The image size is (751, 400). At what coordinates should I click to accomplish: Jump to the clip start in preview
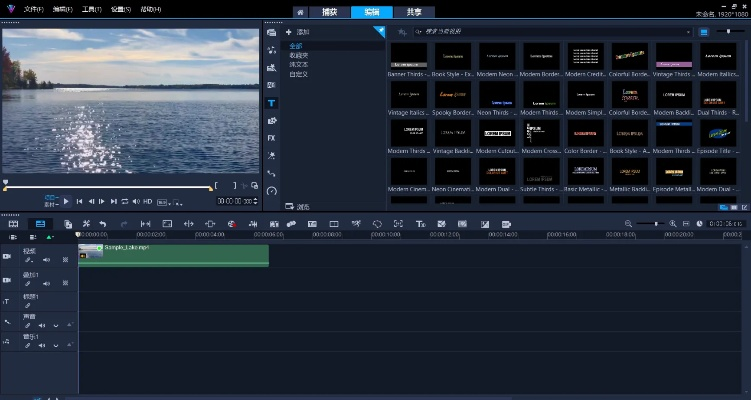click(x=79, y=201)
